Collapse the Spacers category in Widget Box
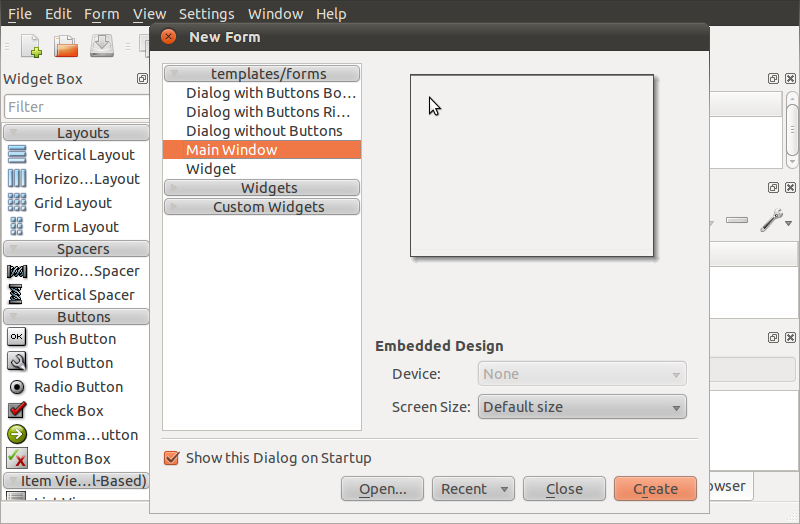The height and width of the screenshot is (524, 800). (x=77, y=248)
